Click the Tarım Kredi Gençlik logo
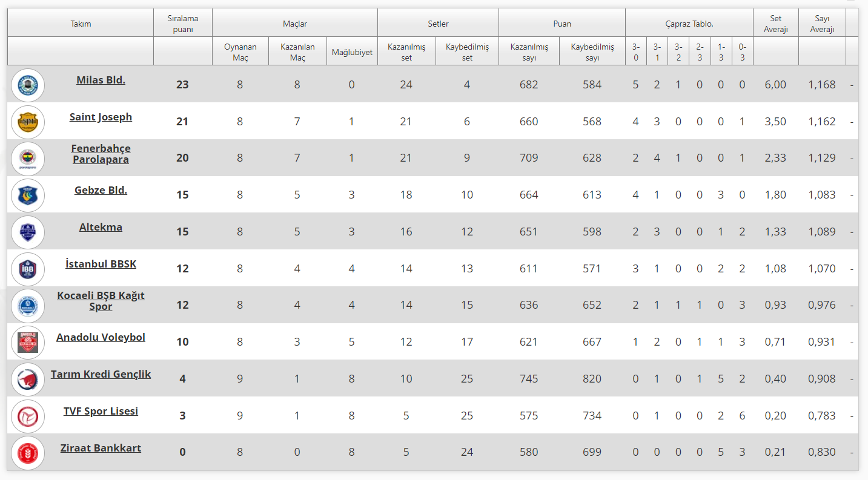This screenshot has height=480, width=868. [28, 380]
